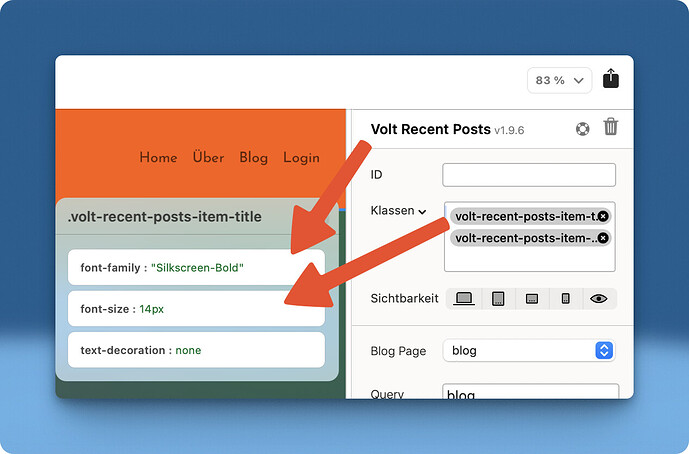Screen dimensions: 689x454
Task: Toggle tablet portrait visibility icon
Action: (497, 298)
